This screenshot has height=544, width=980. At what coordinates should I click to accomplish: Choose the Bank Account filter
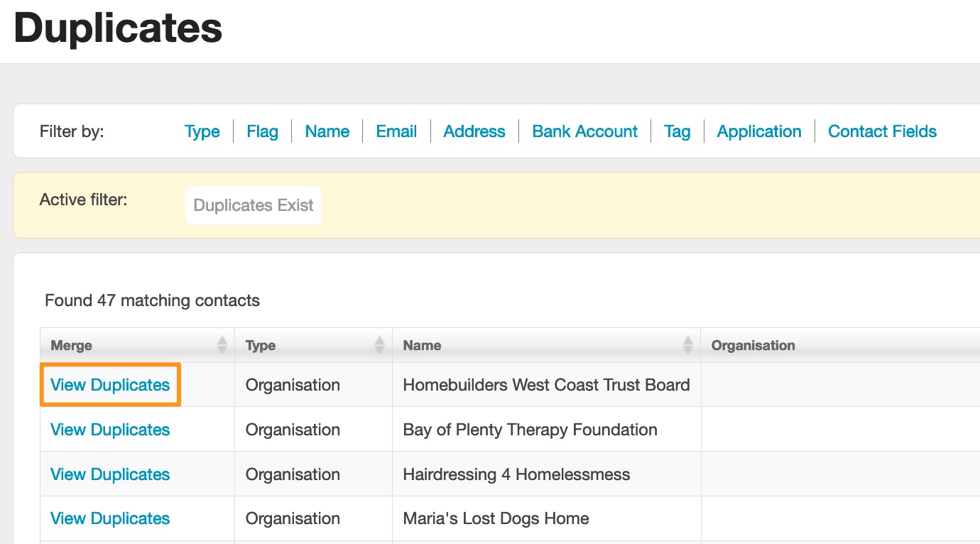coord(584,131)
